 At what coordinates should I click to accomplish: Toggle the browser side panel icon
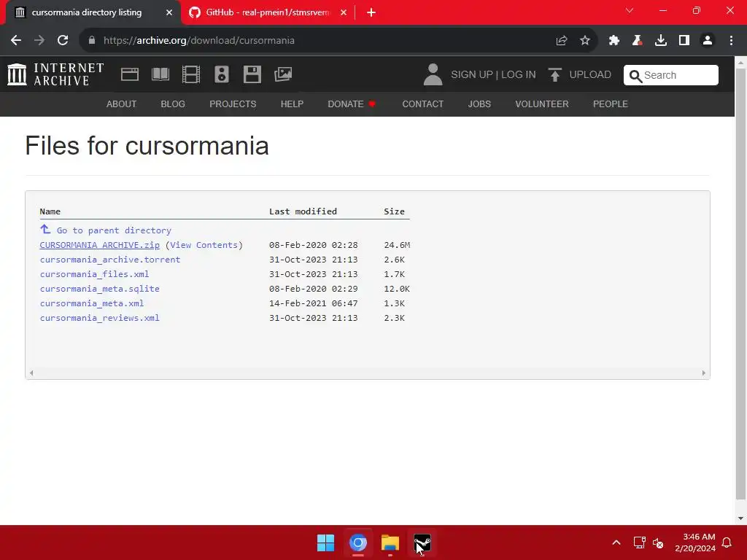tap(684, 41)
